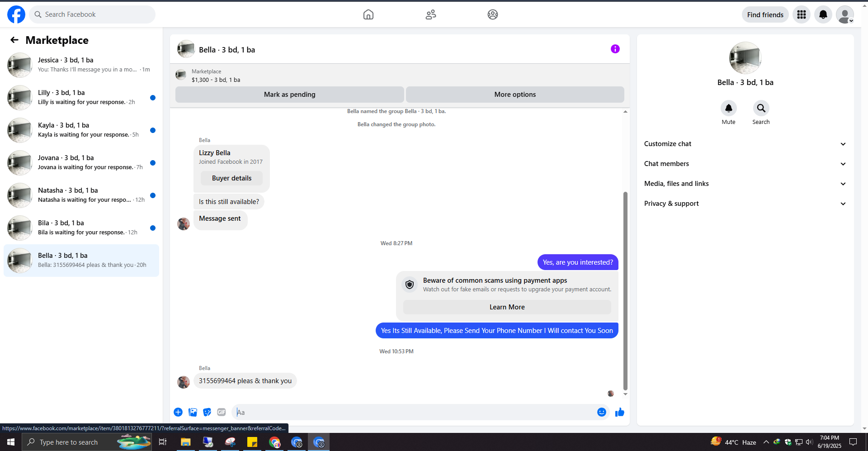Open the Facebook menu grid icon

(x=802, y=14)
